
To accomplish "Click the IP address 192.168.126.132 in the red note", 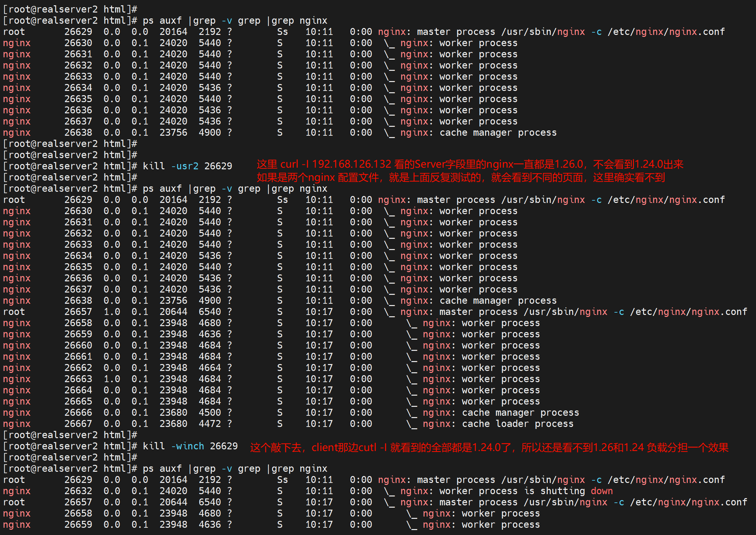I will pos(351,164).
